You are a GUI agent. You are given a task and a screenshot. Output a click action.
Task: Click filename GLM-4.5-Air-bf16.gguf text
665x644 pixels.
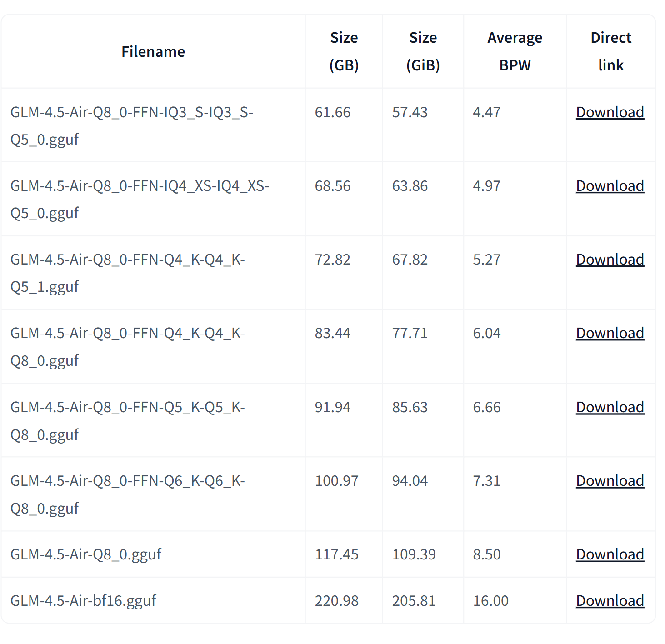tap(83, 601)
